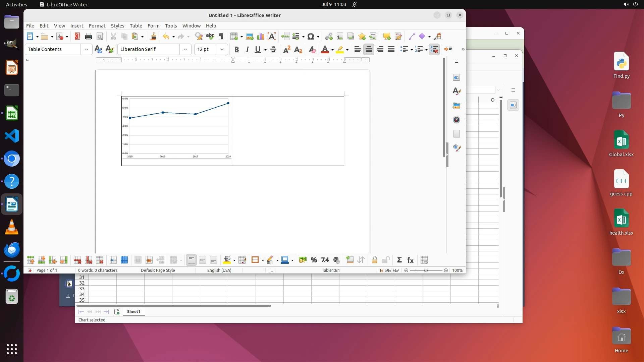Click the English (USA) language in status bar
Screen dimensions: 644x362
click(219, 270)
